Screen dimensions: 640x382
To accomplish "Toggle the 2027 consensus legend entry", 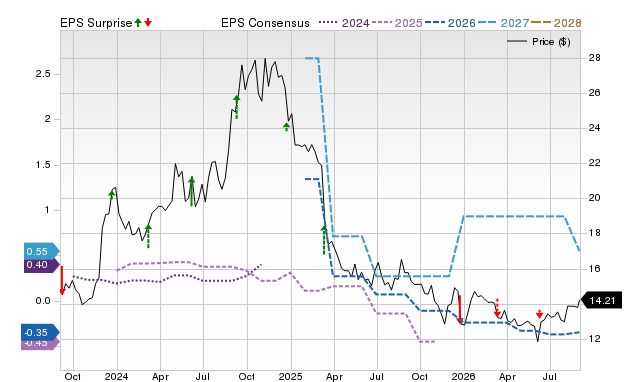I will (x=503, y=23).
